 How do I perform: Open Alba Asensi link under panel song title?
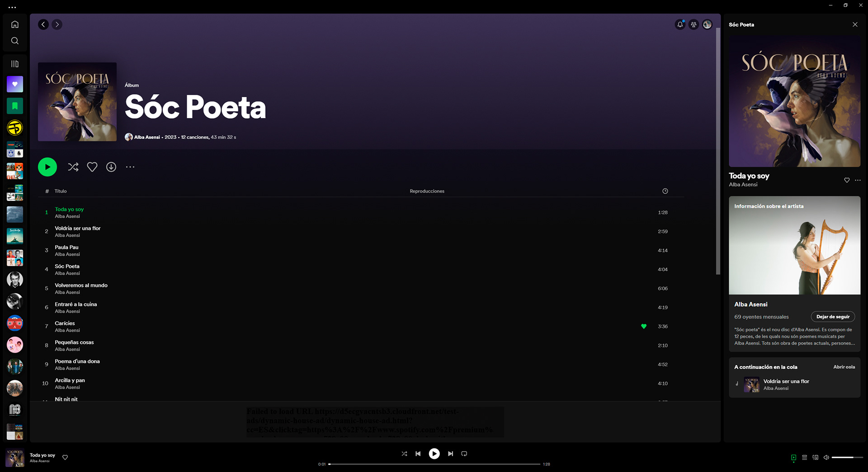743,185
